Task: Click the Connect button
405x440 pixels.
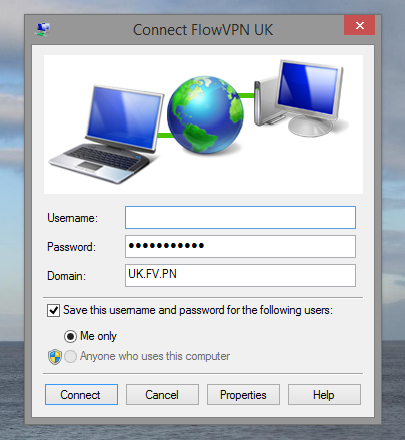Action: tap(81, 395)
